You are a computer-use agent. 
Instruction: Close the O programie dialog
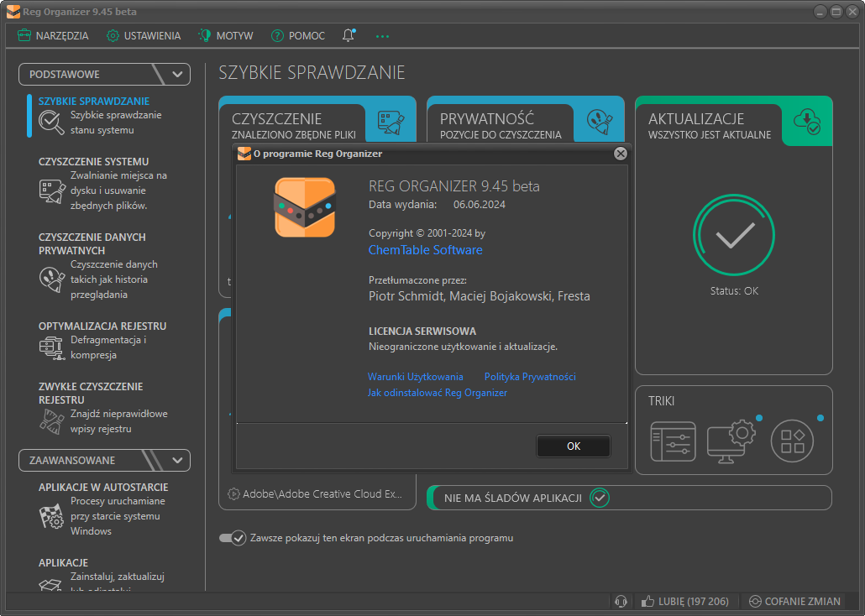pyautogui.click(x=621, y=154)
